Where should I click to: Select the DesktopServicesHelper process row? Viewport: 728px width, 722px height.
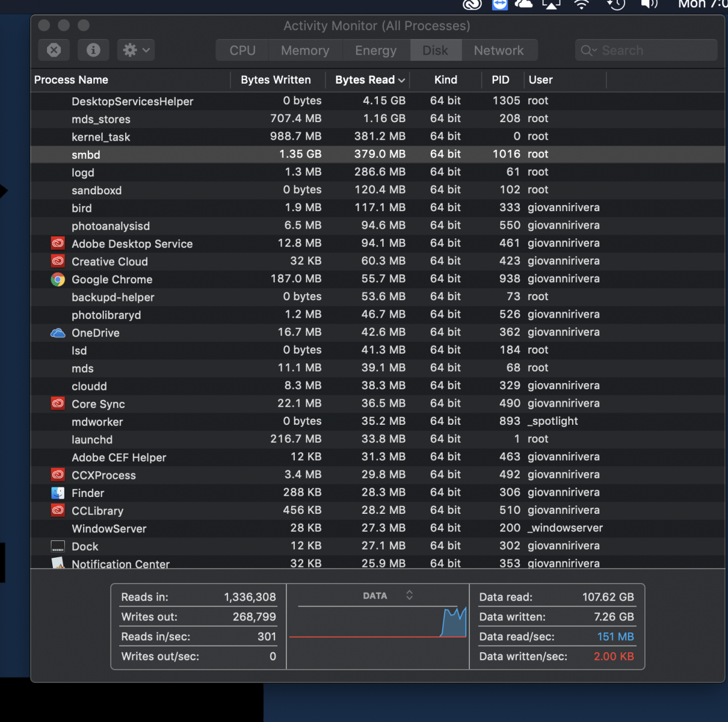click(378, 101)
